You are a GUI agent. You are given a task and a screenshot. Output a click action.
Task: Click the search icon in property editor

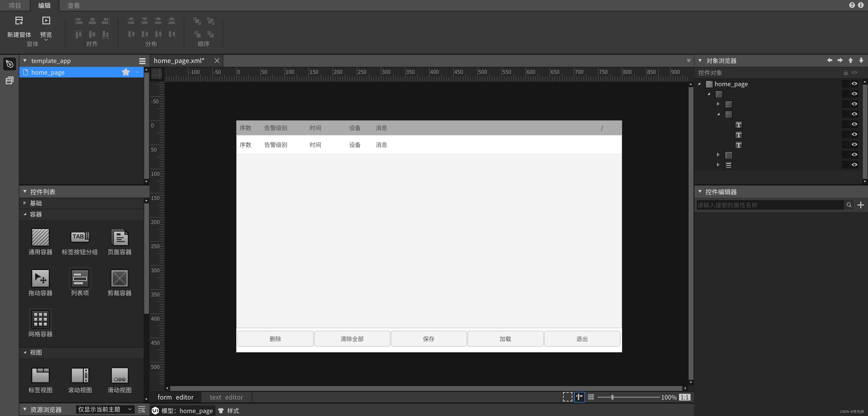pyautogui.click(x=849, y=205)
